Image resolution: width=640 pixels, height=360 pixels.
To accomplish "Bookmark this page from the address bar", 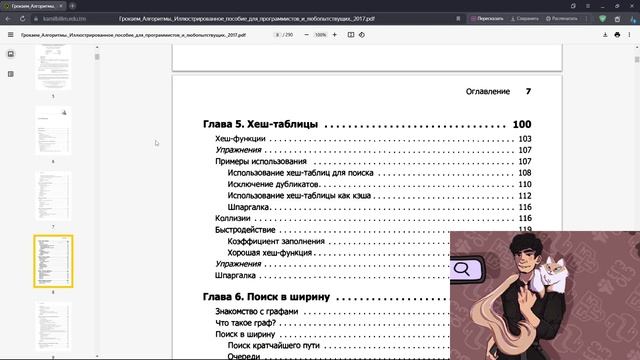I will tap(458, 19).
